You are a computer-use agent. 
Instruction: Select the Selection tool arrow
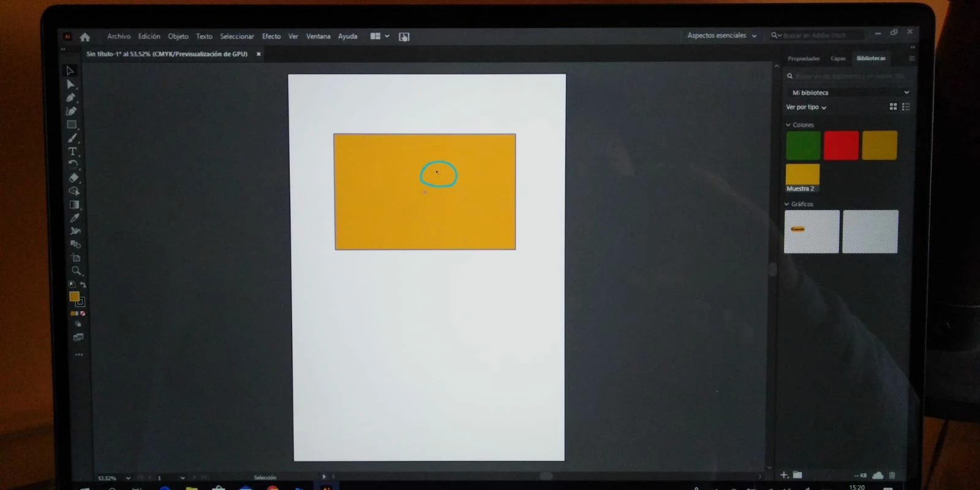tap(70, 70)
